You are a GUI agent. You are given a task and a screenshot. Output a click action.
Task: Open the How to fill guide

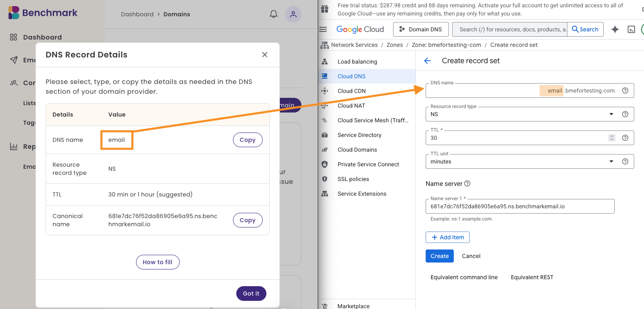coord(158,262)
